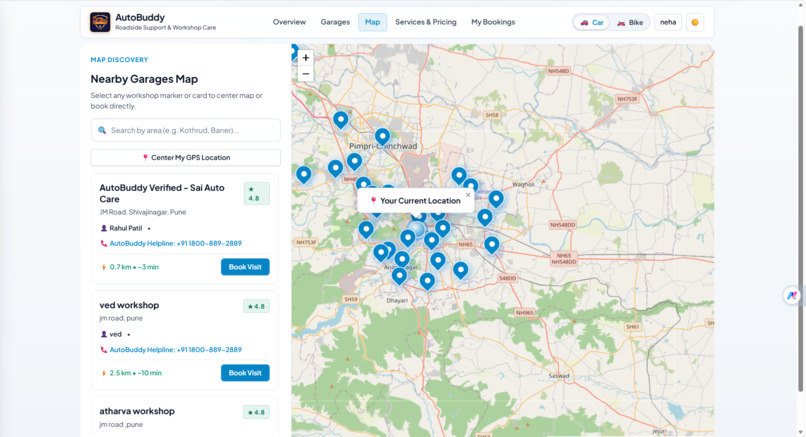Click the atharva workshop 4.8 rating badge
This screenshot has width=806, height=437.
click(x=257, y=412)
